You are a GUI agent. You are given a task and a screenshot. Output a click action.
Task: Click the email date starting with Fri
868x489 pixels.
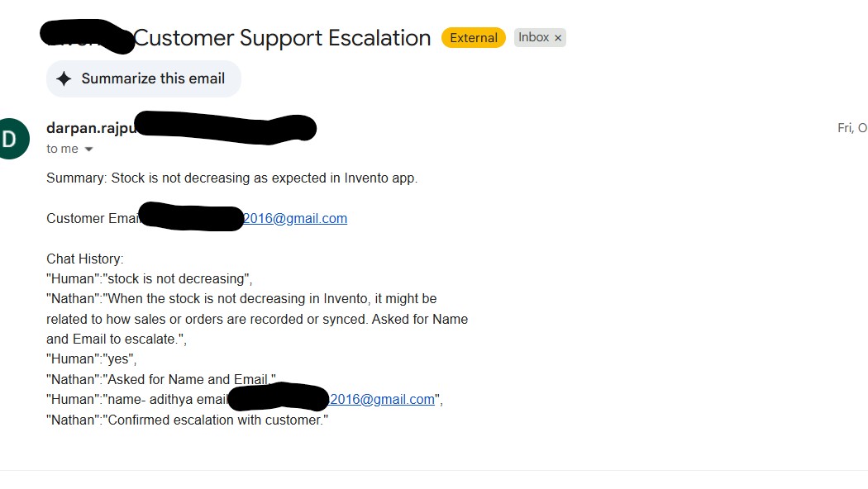(851, 128)
